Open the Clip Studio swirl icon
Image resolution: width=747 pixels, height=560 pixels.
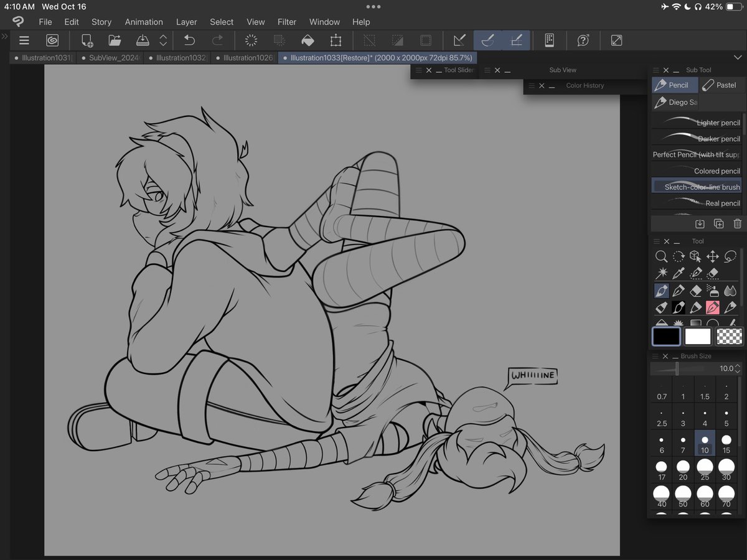pyautogui.click(x=52, y=40)
